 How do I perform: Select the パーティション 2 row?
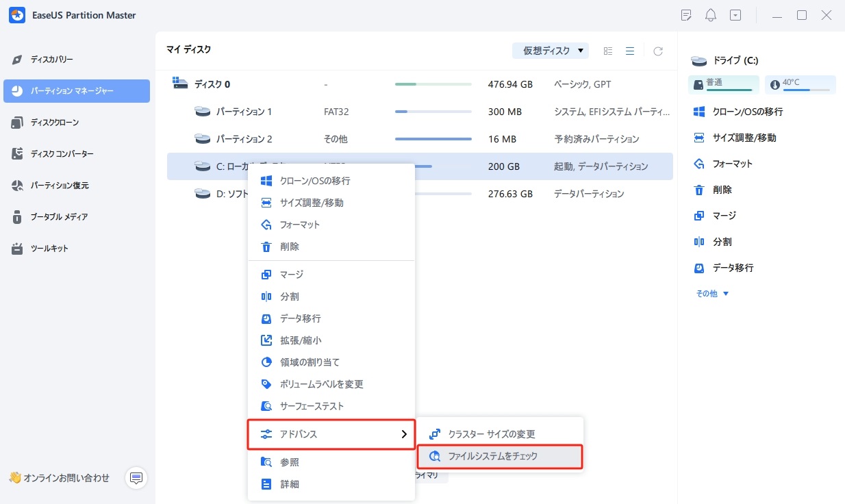pos(420,139)
